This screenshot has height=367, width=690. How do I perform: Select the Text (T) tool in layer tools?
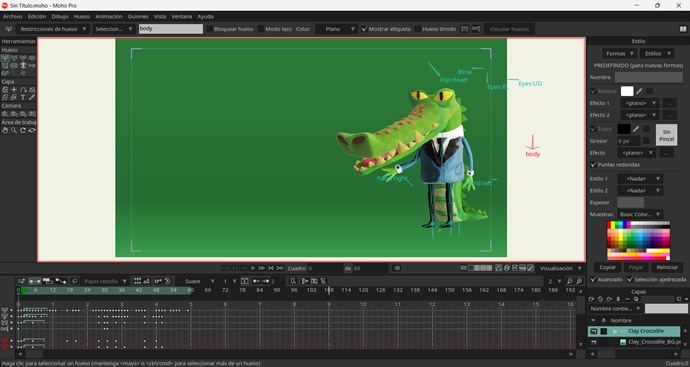(x=23, y=97)
